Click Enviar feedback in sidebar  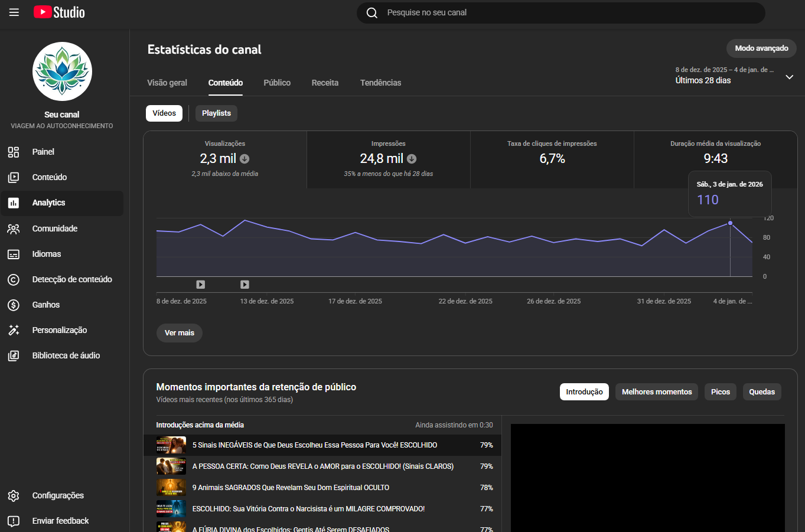(62, 521)
